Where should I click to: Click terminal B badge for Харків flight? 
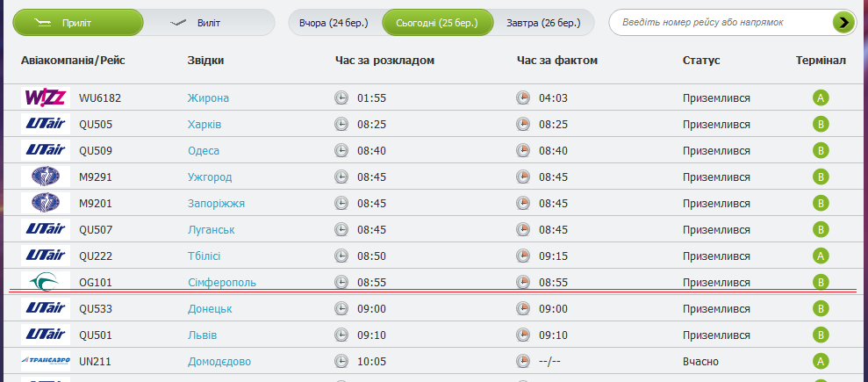coord(821,124)
